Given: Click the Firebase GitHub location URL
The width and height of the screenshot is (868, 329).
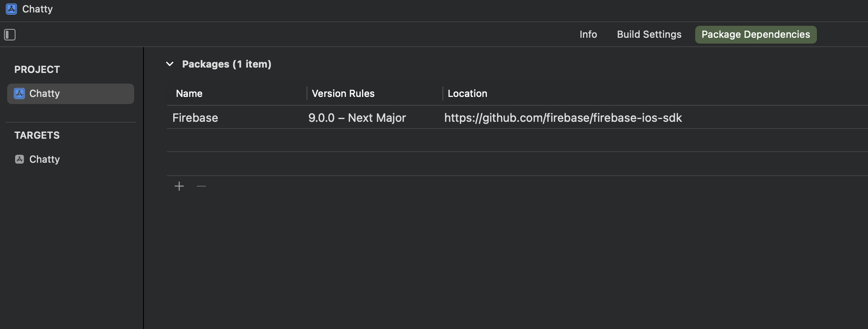Looking at the screenshot, I should point(563,118).
